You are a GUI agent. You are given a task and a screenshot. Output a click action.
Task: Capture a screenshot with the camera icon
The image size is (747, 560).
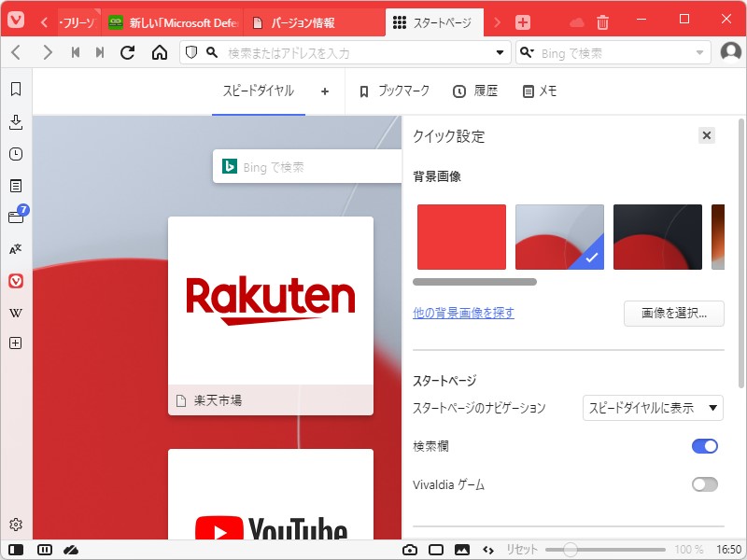click(x=409, y=551)
